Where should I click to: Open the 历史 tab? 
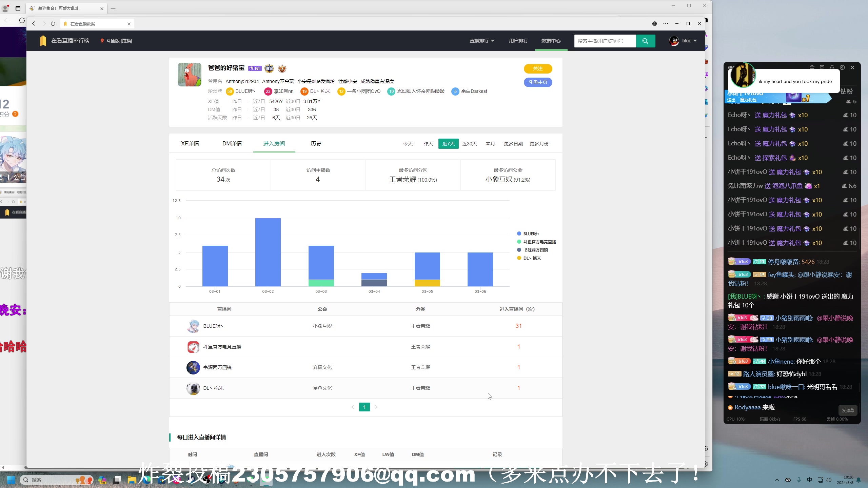[x=316, y=144]
